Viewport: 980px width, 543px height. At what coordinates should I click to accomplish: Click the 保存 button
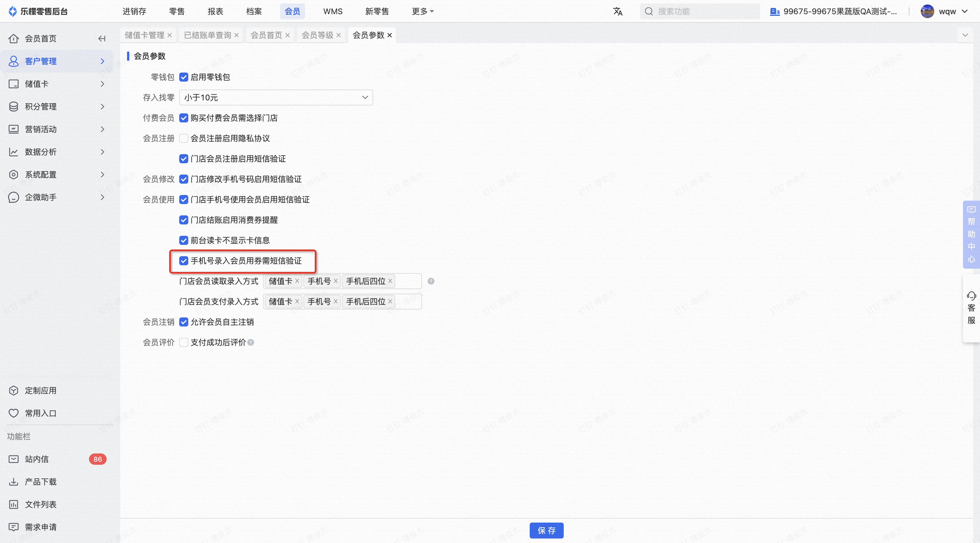(547, 531)
